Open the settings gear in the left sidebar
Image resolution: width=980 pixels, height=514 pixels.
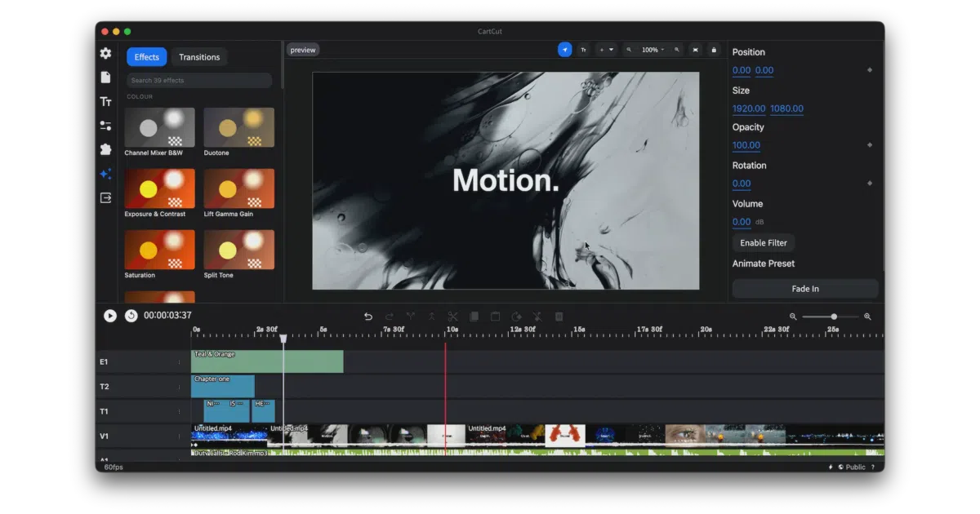pyautogui.click(x=105, y=53)
